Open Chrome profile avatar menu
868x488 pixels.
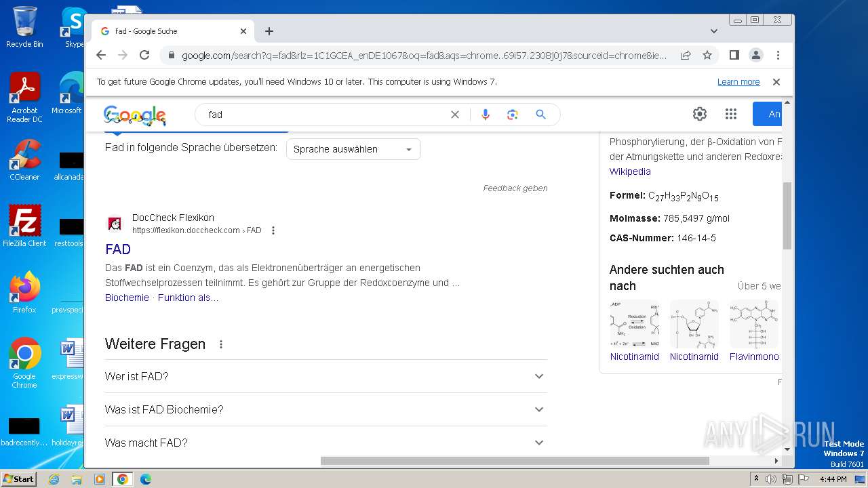pos(755,55)
